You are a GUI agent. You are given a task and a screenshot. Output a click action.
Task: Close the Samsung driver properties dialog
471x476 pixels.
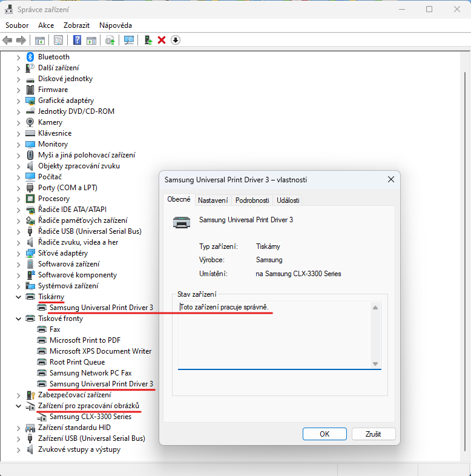click(391, 179)
